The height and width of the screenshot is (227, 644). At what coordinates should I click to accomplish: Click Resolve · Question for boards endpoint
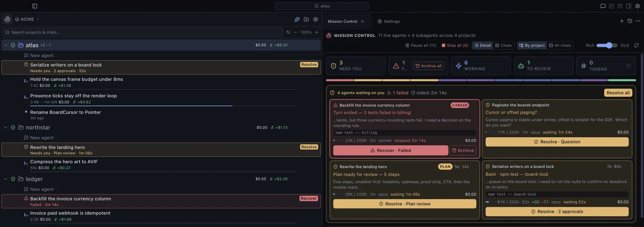click(x=557, y=142)
